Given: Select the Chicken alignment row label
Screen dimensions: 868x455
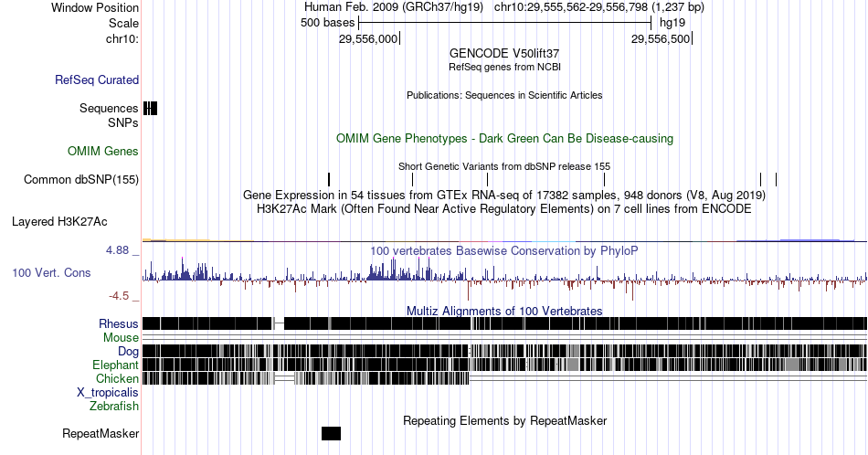Looking at the screenshot, I should 117,378.
